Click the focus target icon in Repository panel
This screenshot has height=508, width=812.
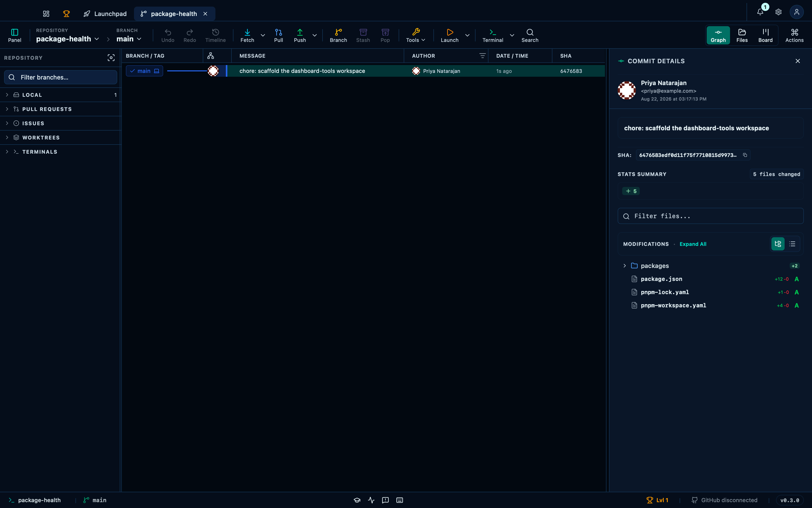pyautogui.click(x=111, y=58)
